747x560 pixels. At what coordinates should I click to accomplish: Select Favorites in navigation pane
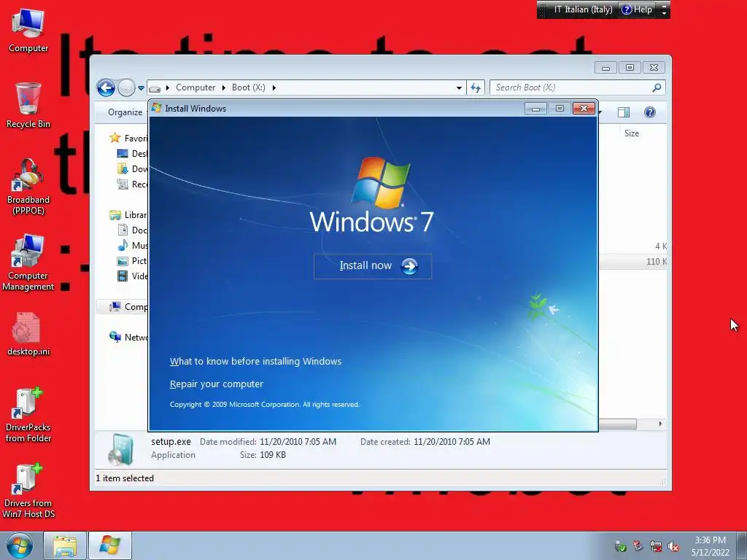click(x=128, y=138)
